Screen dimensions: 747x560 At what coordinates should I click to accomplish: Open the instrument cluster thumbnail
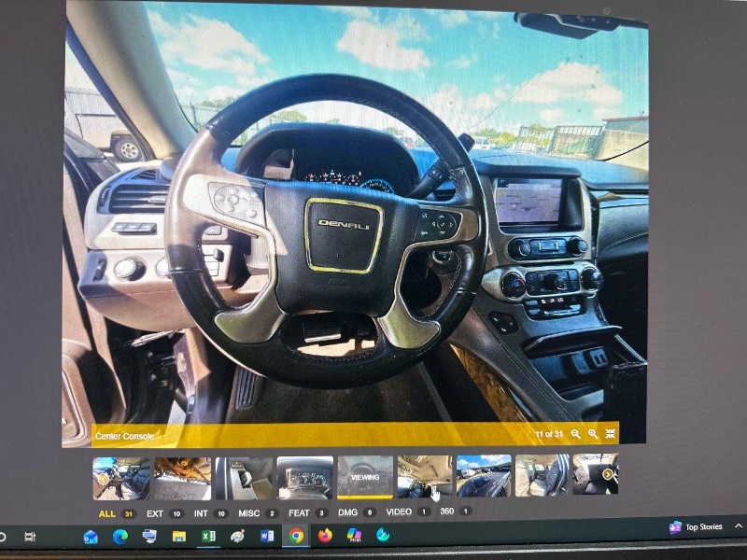(x=305, y=478)
